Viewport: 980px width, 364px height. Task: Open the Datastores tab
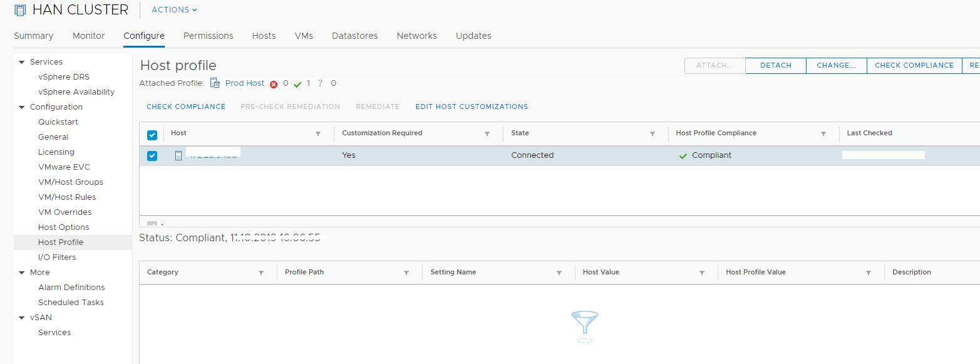tap(354, 36)
